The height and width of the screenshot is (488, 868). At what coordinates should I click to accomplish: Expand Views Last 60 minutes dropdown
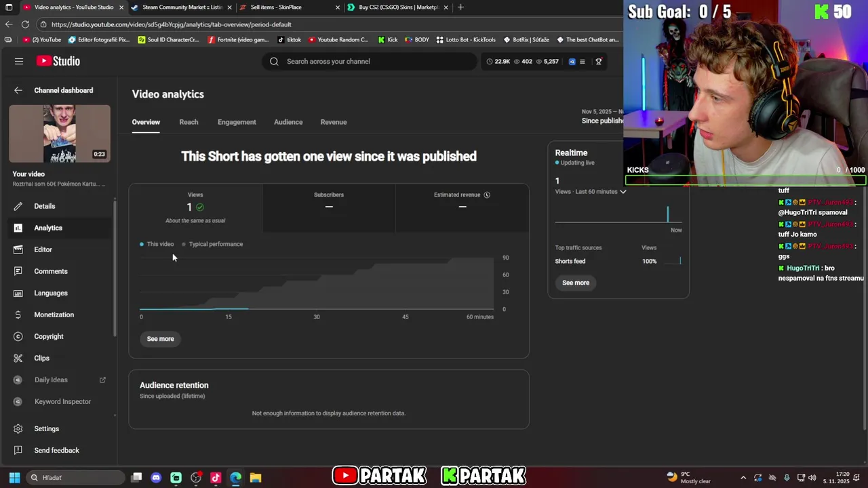tap(591, 192)
